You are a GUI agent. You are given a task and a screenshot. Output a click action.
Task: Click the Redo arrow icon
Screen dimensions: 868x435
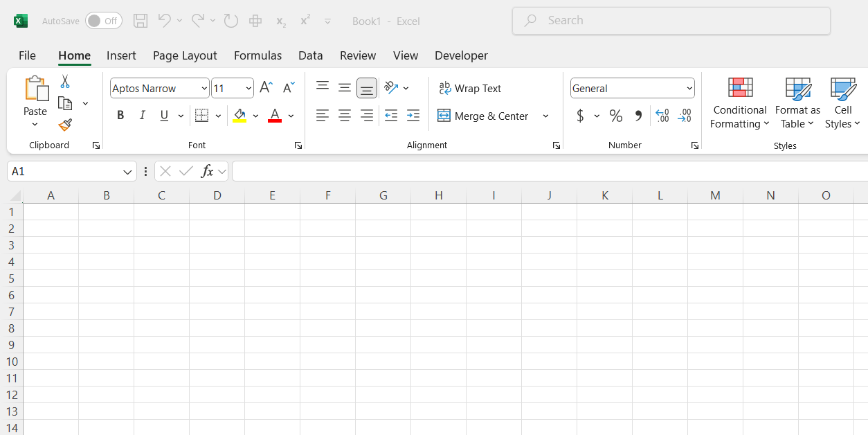(198, 21)
